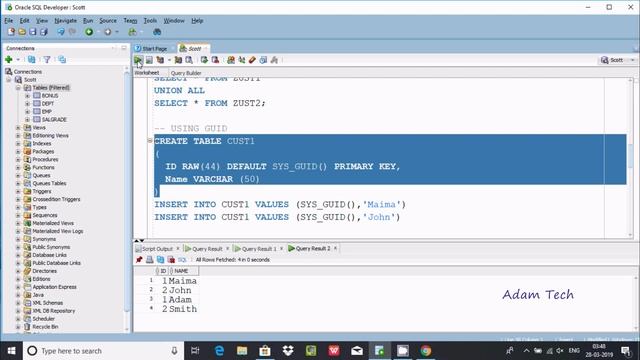Expand the BONUS table node
Image resolution: width=640 pixels, height=360 pixels.
coord(27,96)
